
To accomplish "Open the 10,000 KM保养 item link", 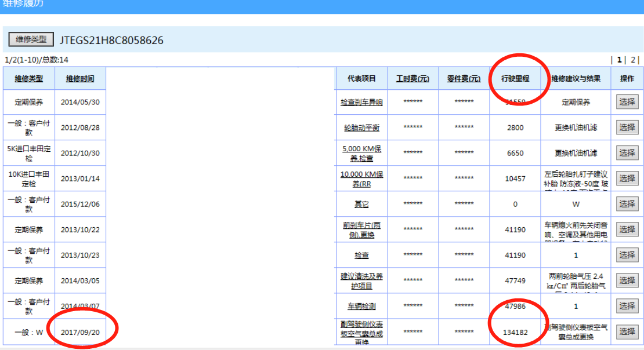I will [x=361, y=178].
